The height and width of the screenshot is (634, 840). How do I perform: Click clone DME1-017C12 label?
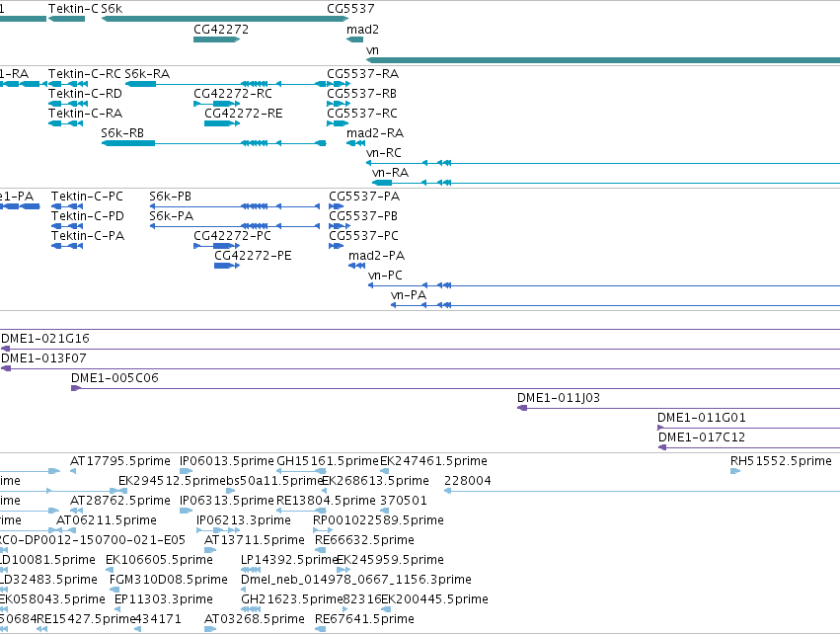click(x=702, y=437)
